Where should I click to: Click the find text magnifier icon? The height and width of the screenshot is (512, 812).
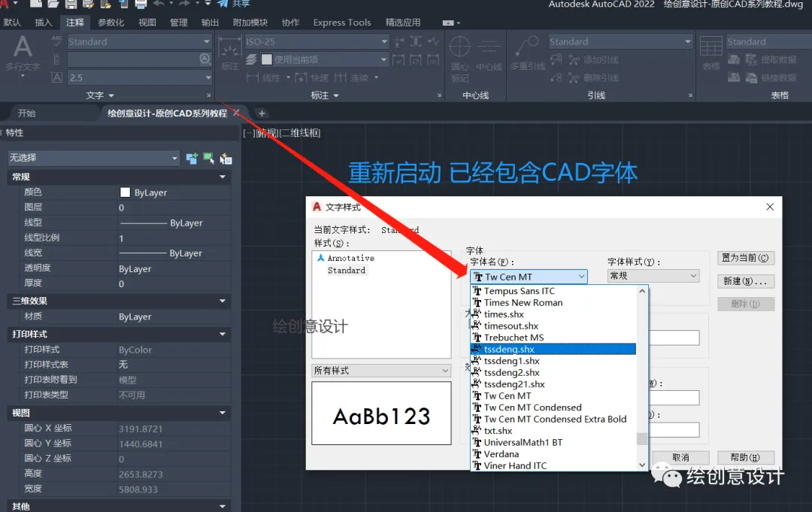(x=205, y=59)
